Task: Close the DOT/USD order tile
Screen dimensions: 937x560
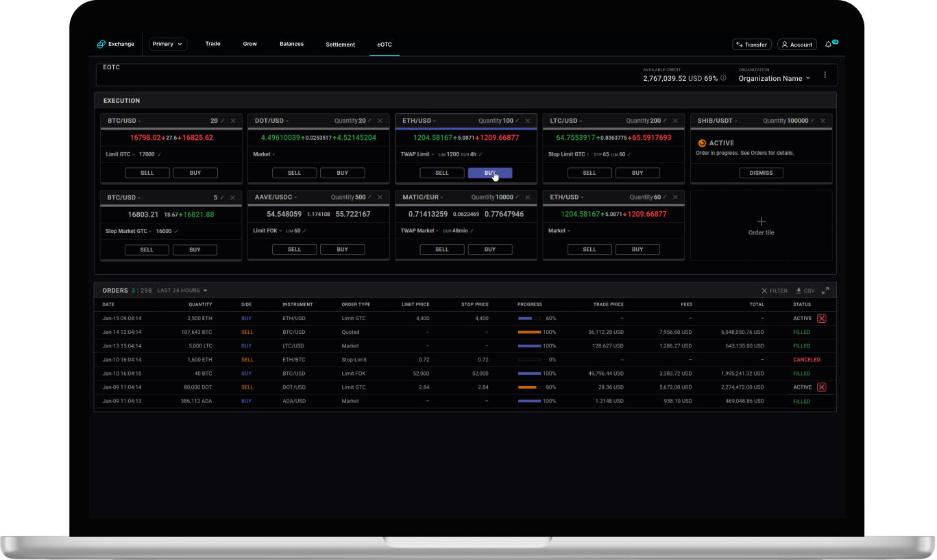Action: (380, 121)
